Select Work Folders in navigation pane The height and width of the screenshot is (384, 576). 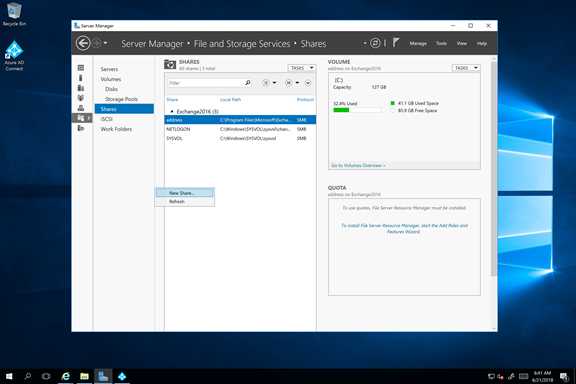tap(116, 129)
